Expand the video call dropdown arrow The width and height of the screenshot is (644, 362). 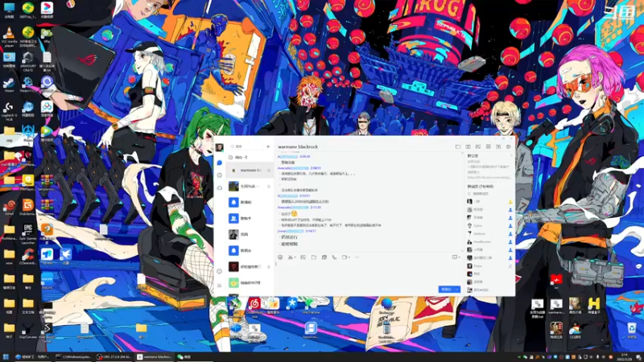click(349, 257)
